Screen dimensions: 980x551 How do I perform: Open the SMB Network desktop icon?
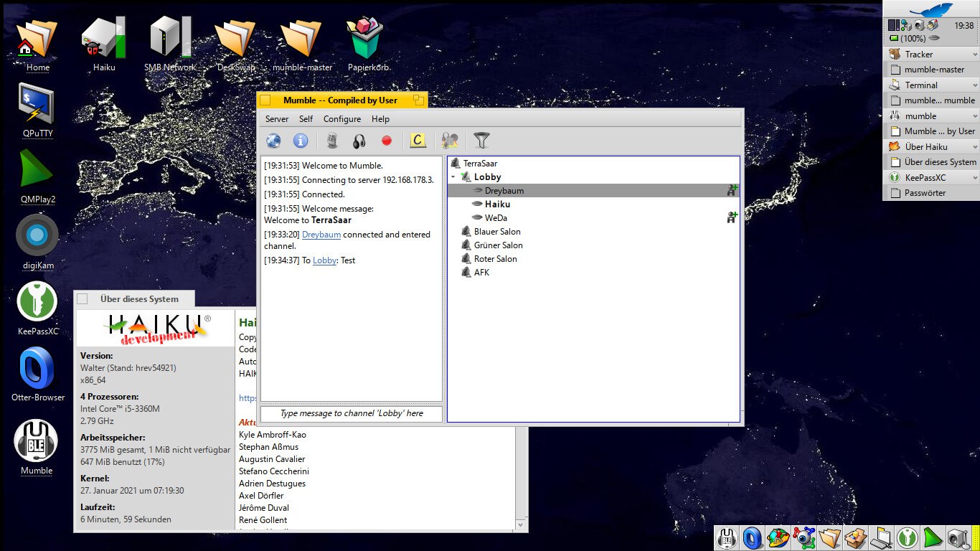(170, 39)
